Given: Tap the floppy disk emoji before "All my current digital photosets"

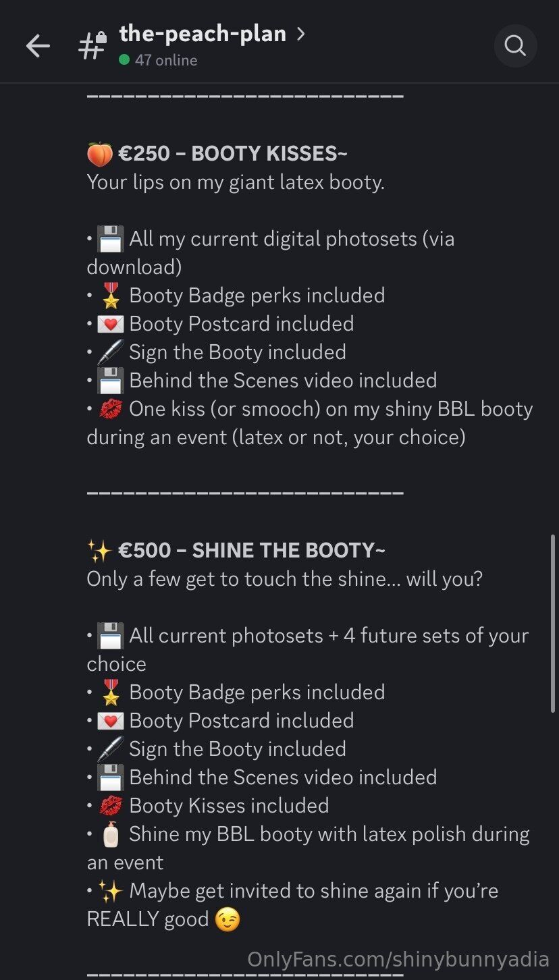Looking at the screenshot, I should (110, 239).
